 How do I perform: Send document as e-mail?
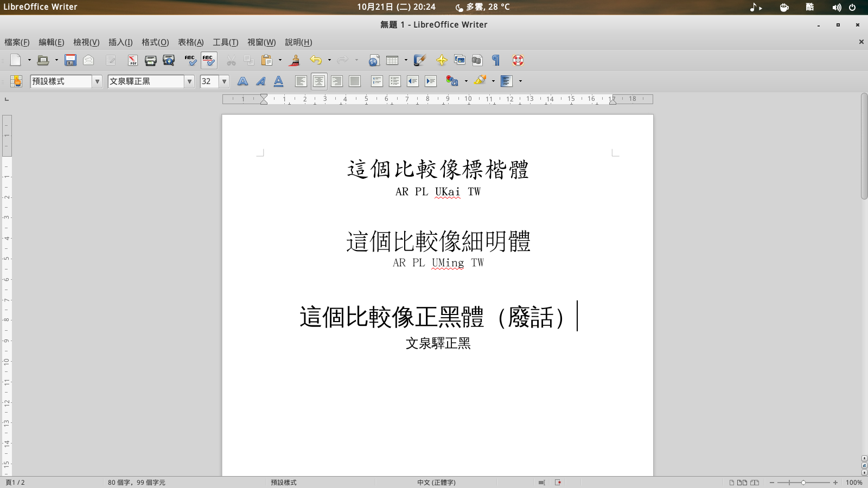[x=88, y=60]
